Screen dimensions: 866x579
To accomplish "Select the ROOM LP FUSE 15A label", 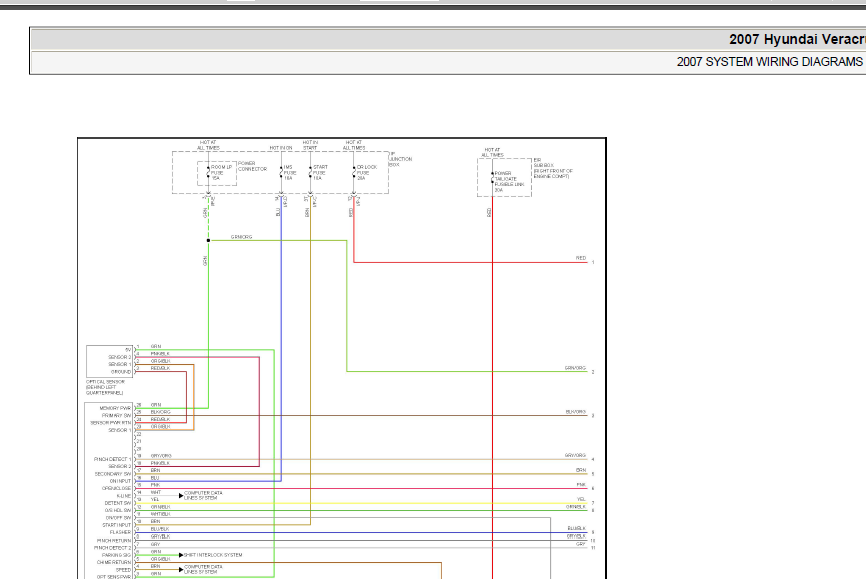I will click(221, 172).
